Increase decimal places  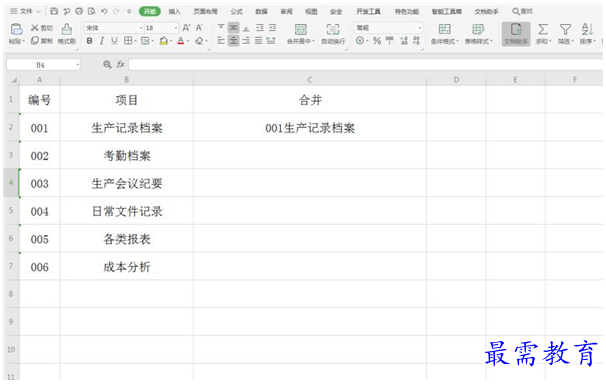pyautogui.click(x=404, y=41)
